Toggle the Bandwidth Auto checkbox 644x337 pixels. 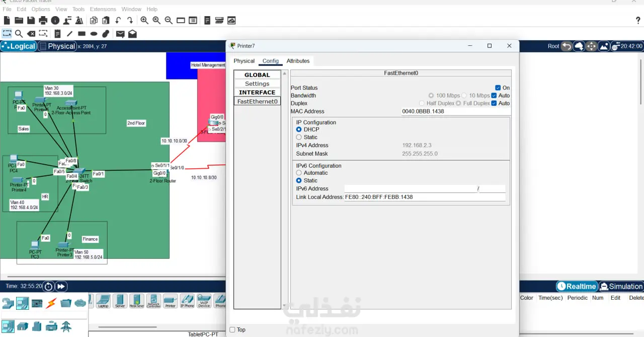coord(494,95)
